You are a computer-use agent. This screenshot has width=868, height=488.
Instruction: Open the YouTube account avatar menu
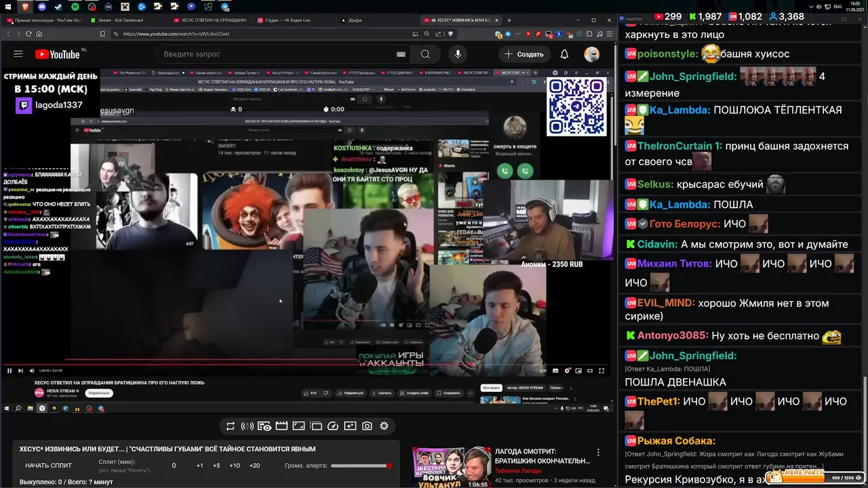592,54
